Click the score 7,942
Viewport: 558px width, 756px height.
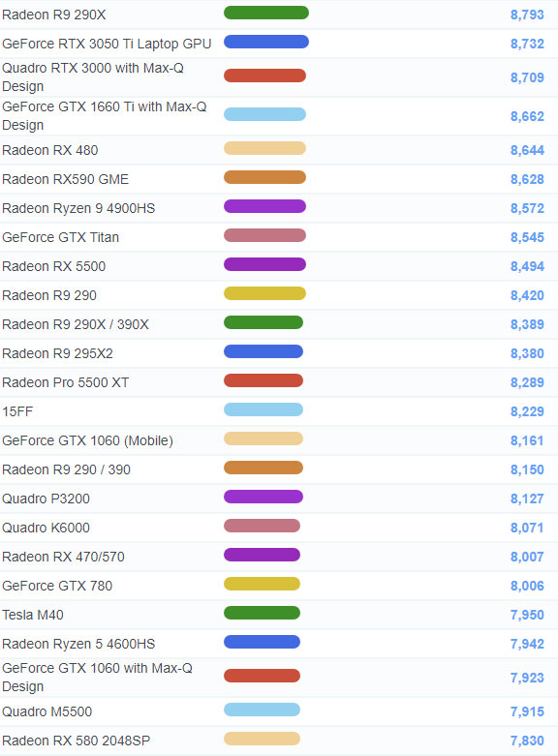527,644
